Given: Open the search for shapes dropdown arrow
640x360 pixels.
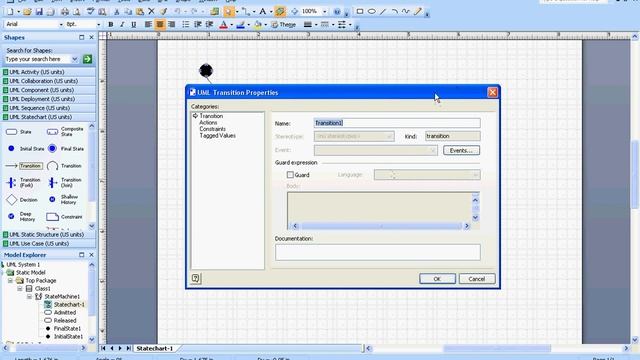Looking at the screenshot, I should click(74, 59).
